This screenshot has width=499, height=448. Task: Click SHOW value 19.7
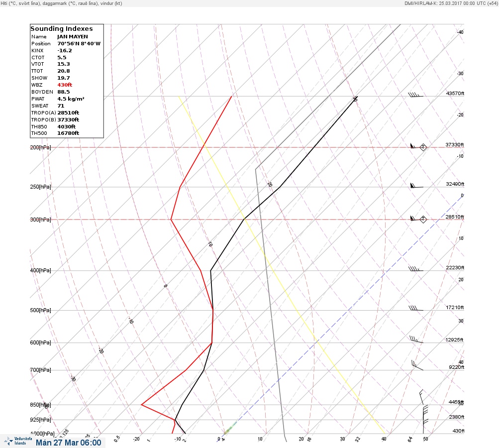pyautogui.click(x=63, y=78)
